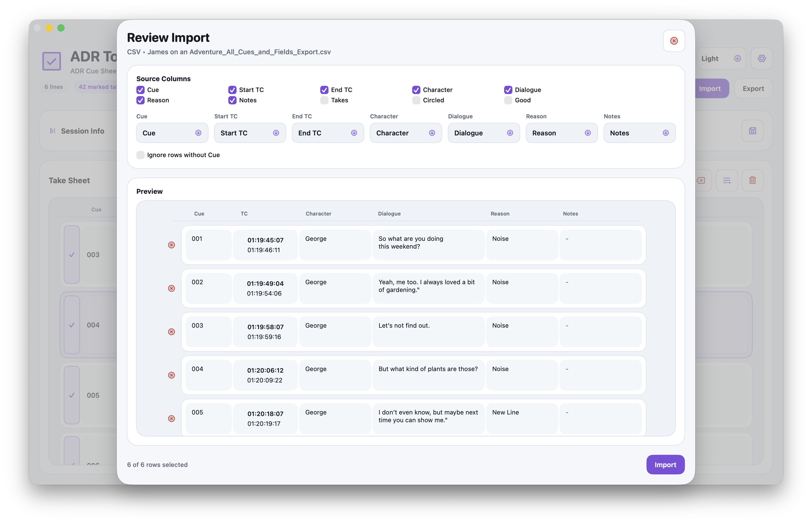Open the settings gear icon

pos(761,58)
